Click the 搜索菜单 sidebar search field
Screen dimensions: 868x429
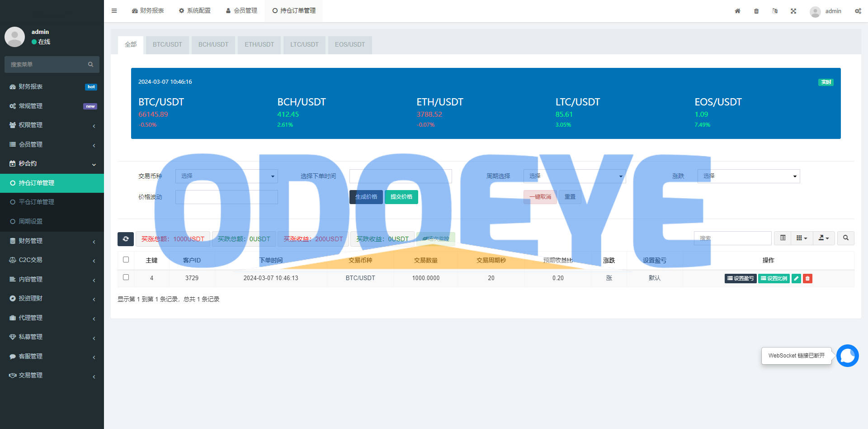point(45,65)
